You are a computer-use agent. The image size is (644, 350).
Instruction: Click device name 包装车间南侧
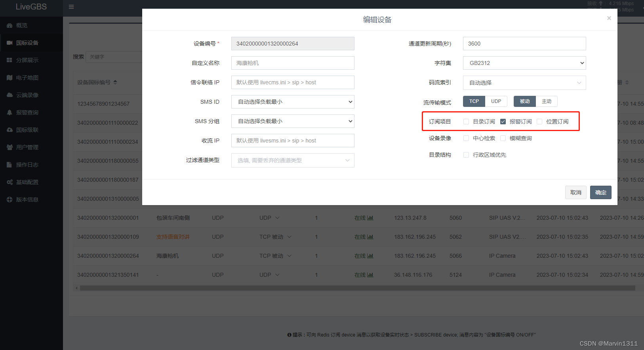173,218
